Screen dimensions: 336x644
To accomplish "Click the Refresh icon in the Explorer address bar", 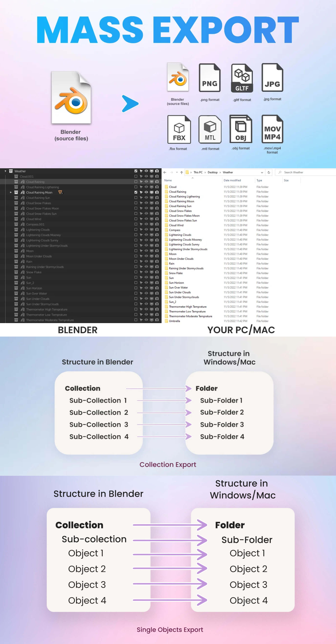I will point(269,172).
